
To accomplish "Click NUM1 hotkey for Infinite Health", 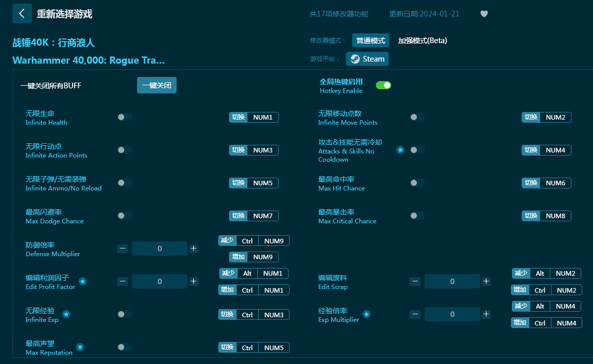I will tap(254, 117).
